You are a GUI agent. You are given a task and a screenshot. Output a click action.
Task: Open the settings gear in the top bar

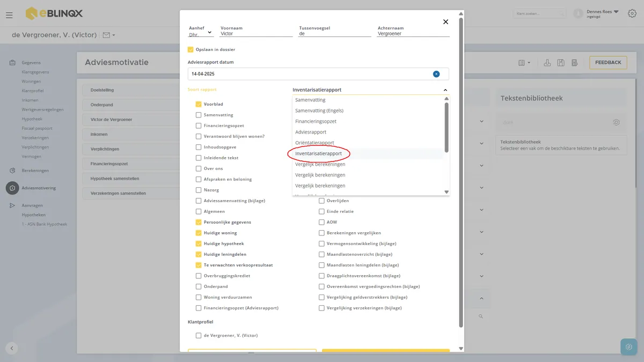[632, 13]
